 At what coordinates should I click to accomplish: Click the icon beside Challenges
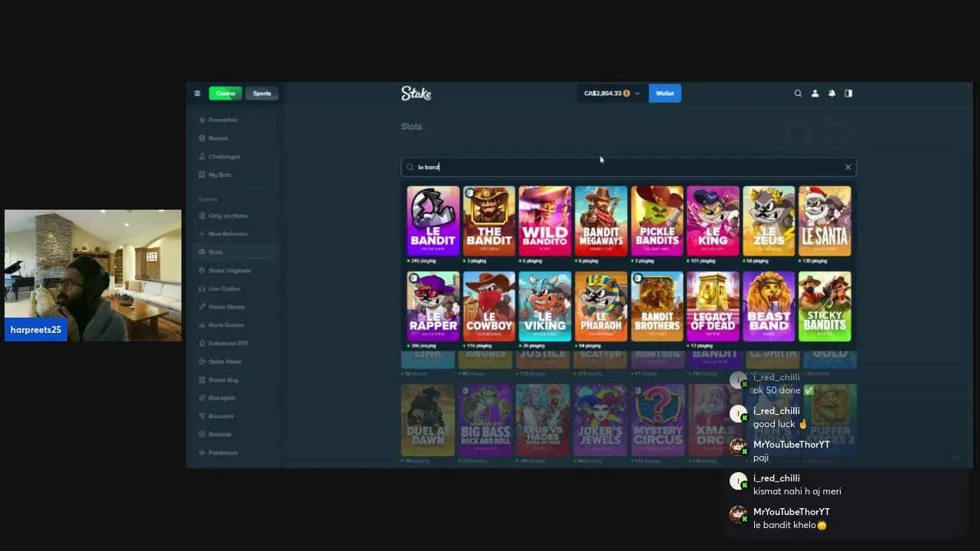(201, 157)
